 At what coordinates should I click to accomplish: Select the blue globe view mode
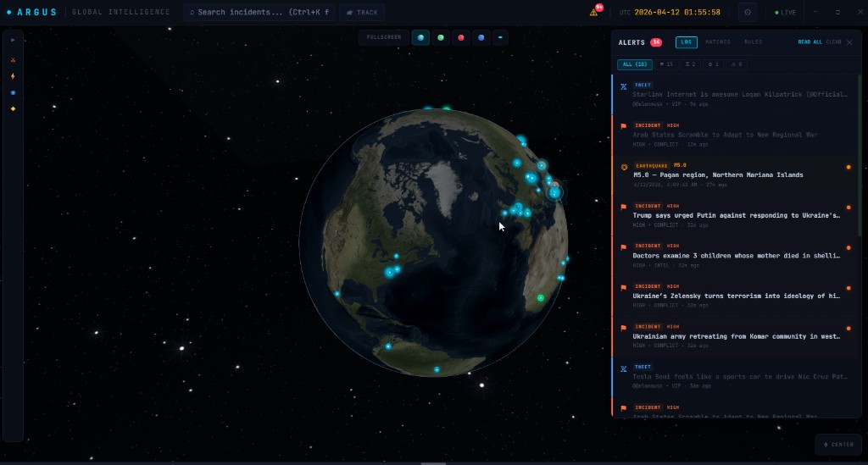[x=481, y=37]
